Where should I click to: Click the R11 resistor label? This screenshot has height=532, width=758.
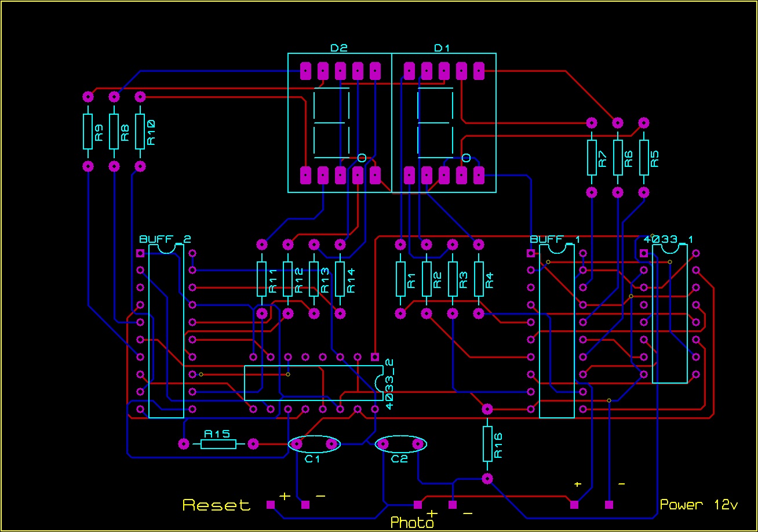coord(272,280)
